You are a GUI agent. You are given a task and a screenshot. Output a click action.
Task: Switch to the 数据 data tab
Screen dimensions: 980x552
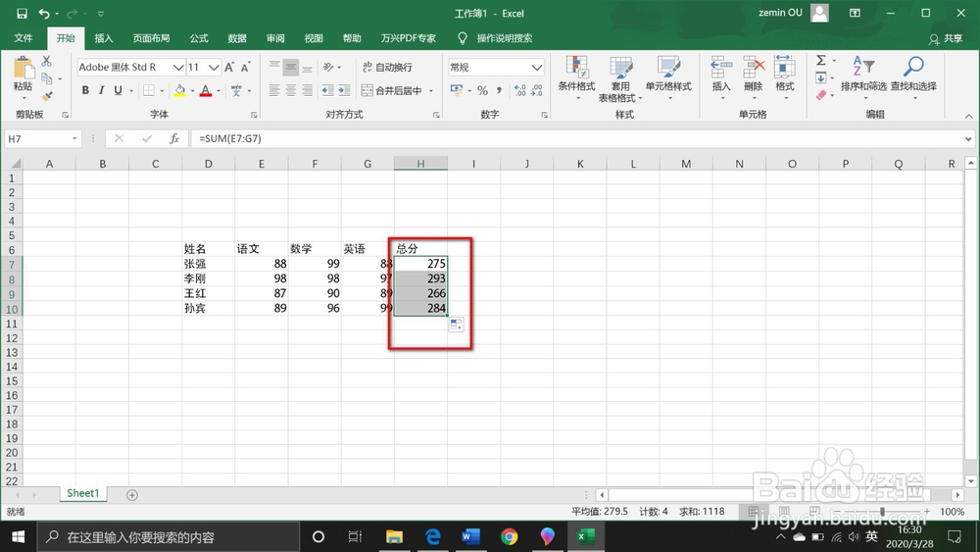tap(237, 38)
